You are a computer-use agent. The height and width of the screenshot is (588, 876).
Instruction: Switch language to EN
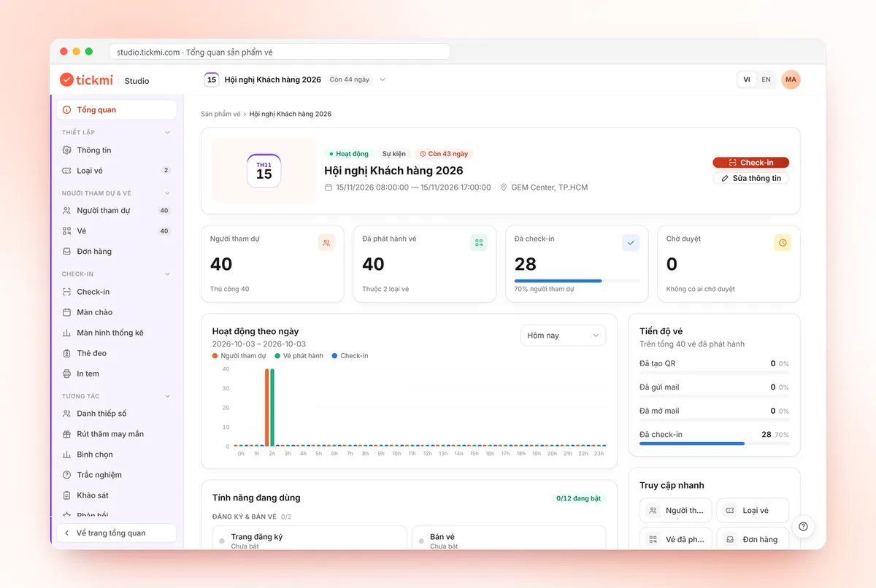(766, 80)
